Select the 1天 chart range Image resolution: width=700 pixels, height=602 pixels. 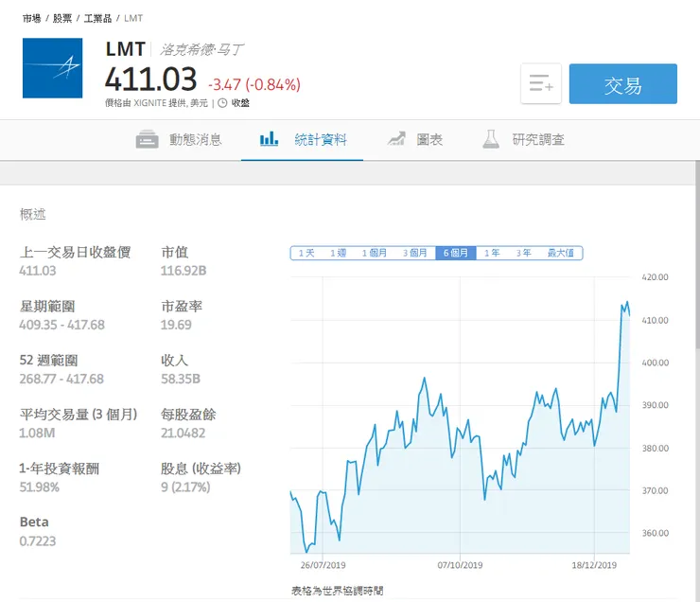[x=306, y=254]
